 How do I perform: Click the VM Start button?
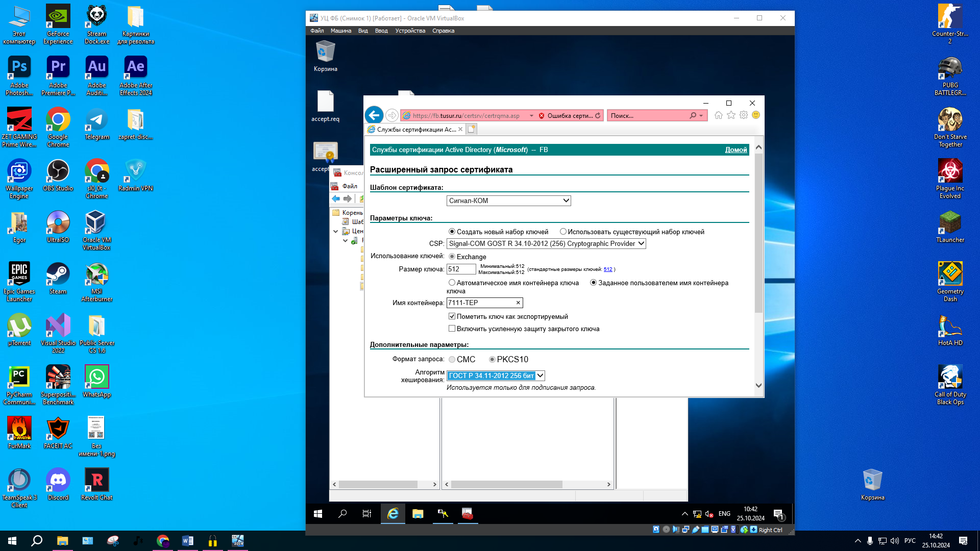318,514
